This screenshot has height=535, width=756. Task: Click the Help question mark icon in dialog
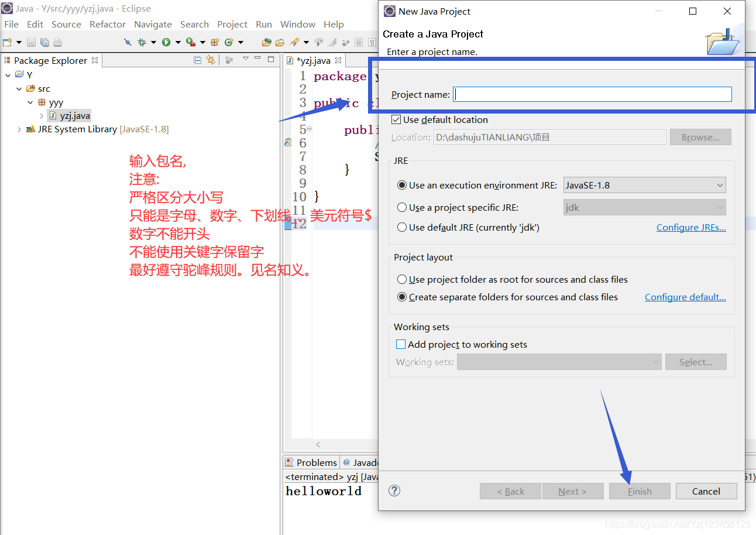pos(394,491)
